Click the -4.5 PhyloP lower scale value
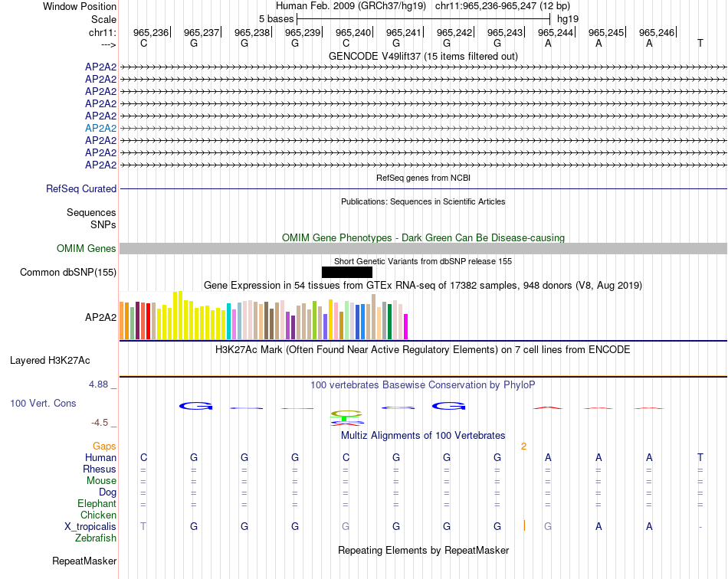728x579 pixels. click(100, 423)
